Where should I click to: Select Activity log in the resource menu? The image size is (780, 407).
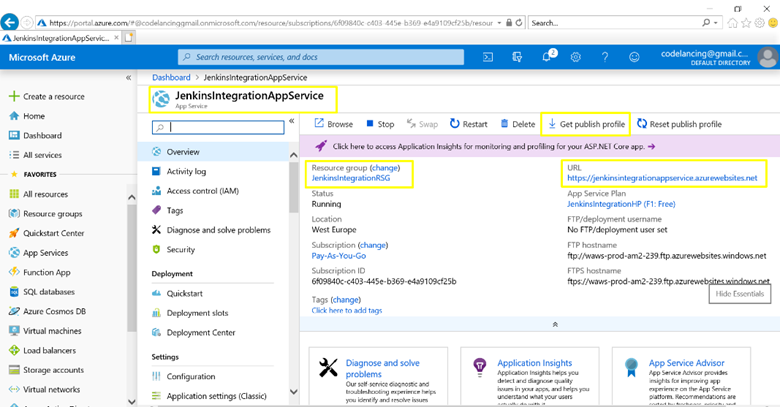tap(179, 171)
